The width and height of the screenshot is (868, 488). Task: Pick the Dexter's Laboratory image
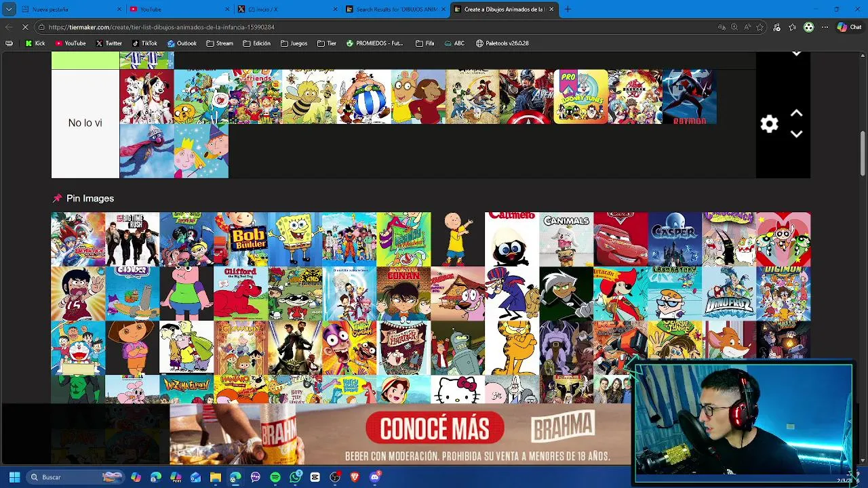675,293
